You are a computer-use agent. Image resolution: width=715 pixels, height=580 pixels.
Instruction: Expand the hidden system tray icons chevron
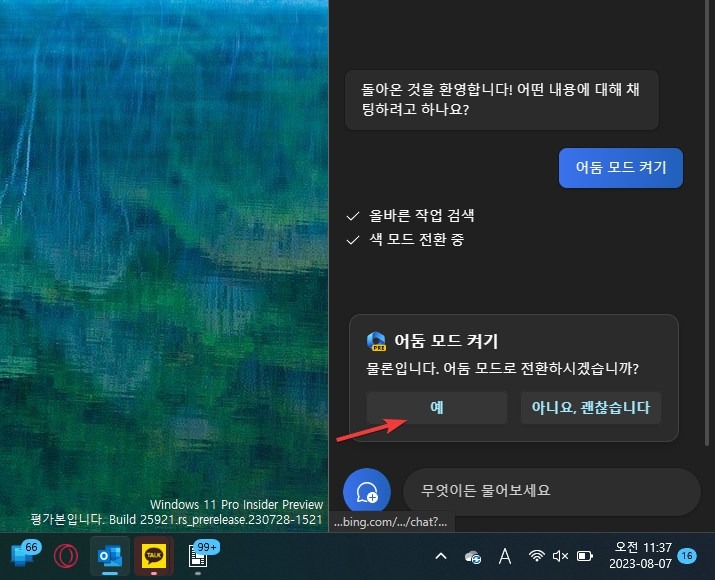click(x=440, y=556)
